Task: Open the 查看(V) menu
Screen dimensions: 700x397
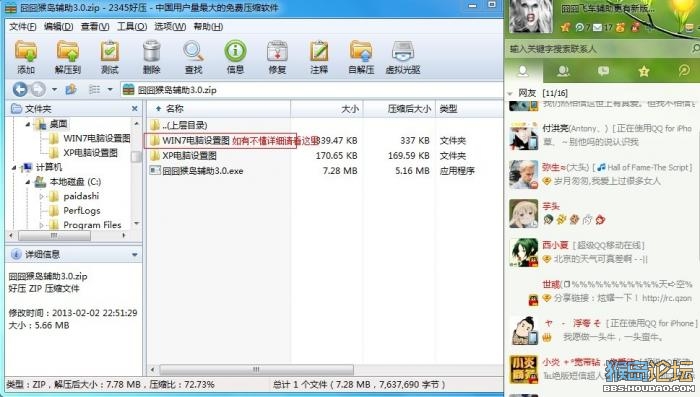Action: [95, 27]
